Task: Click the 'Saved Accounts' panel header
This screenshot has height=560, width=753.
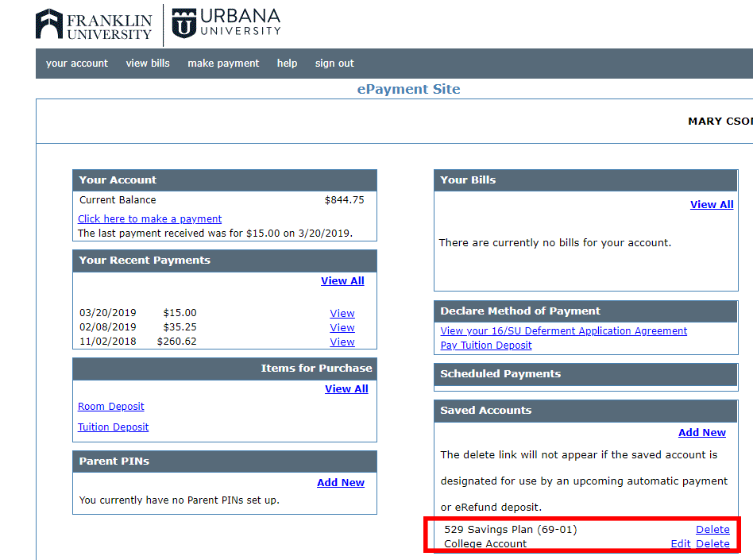Action: (586, 411)
